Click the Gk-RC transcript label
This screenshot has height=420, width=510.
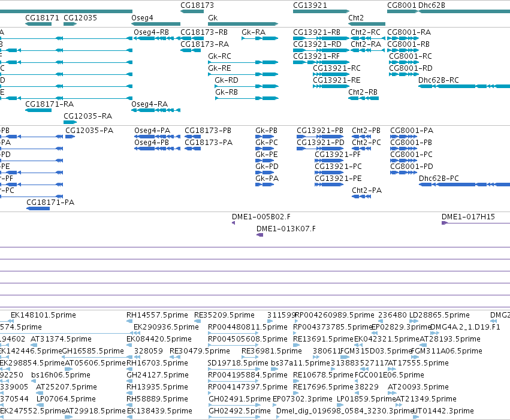coord(219,56)
